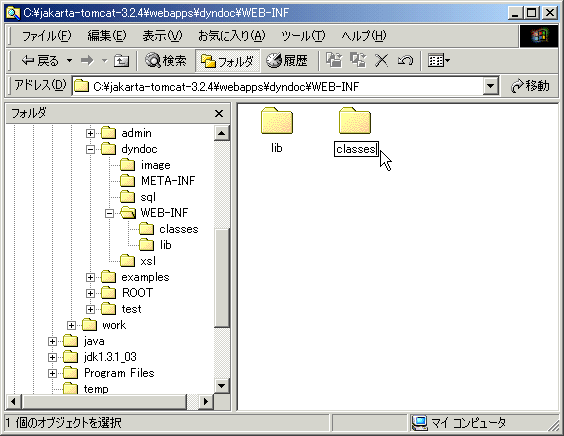Select META-INF folder in tree
Image resolution: width=564 pixels, height=436 pixels.
point(168,181)
